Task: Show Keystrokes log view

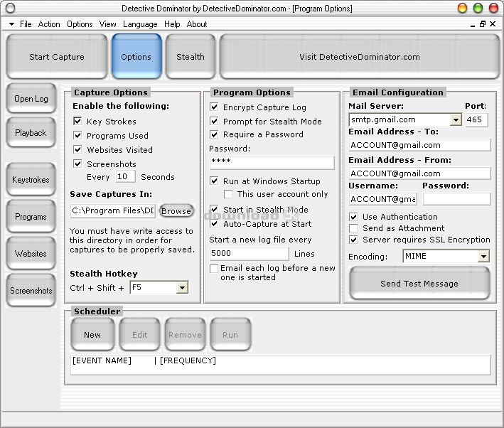Action: pos(31,179)
